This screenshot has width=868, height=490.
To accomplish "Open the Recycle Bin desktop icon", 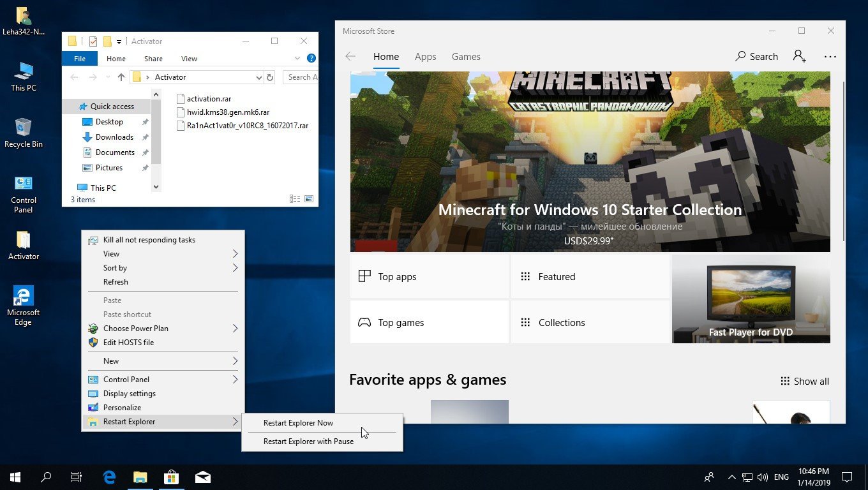I will 23,133.
